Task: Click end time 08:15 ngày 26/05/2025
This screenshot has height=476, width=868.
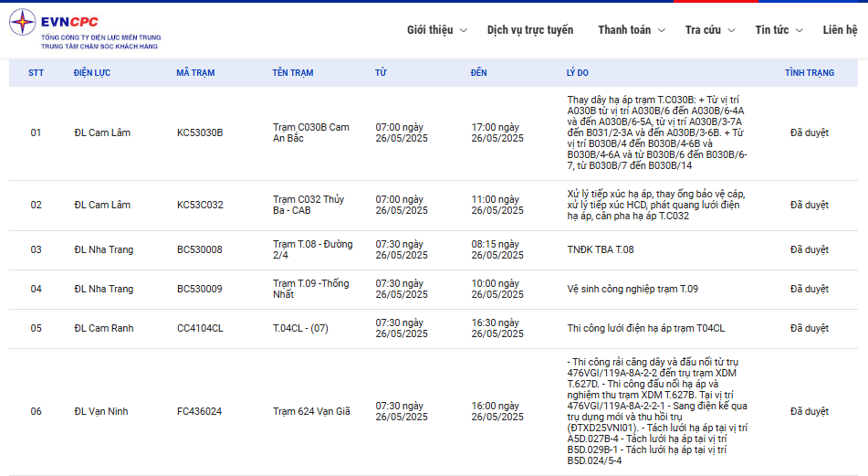Action: pos(497,249)
